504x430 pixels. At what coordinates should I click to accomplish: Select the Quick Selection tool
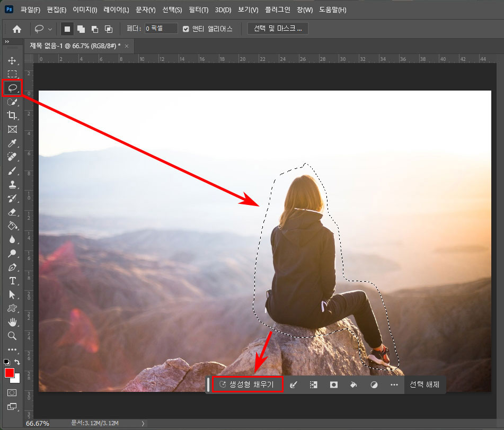tap(12, 102)
